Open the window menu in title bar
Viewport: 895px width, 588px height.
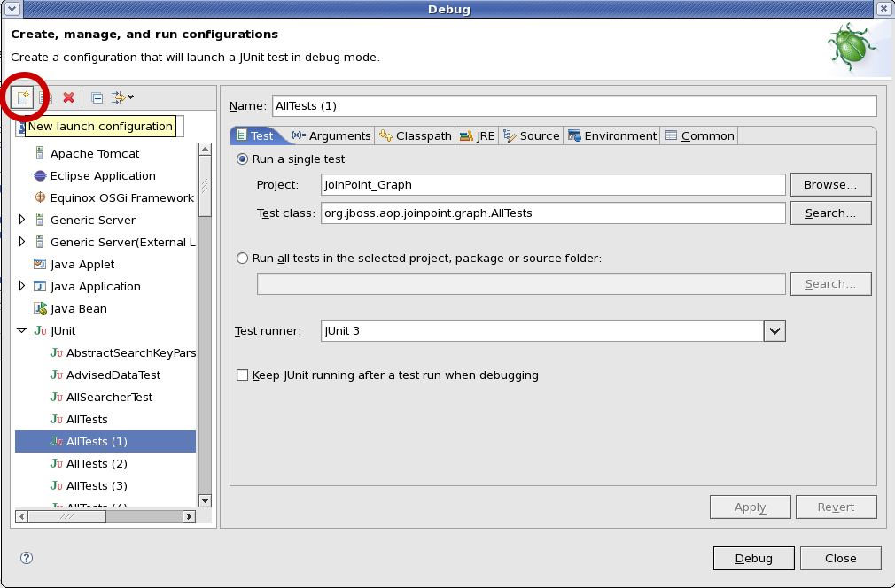coord(12,9)
